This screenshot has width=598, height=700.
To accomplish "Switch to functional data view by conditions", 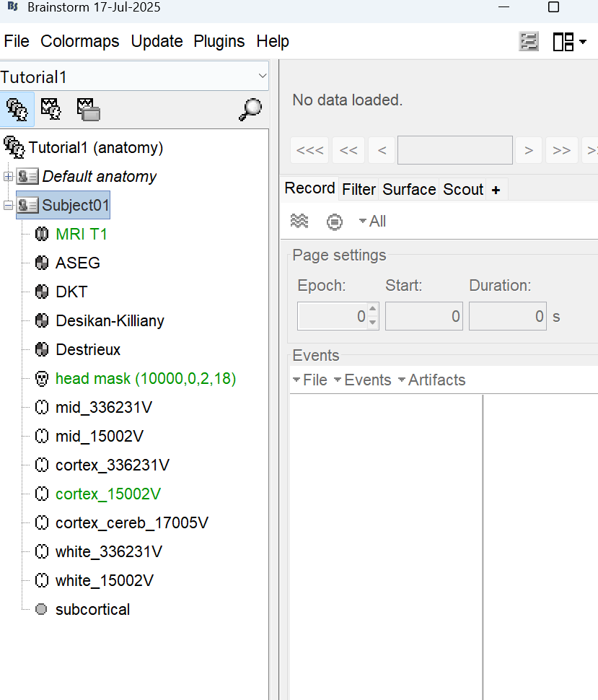I will coord(88,109).
